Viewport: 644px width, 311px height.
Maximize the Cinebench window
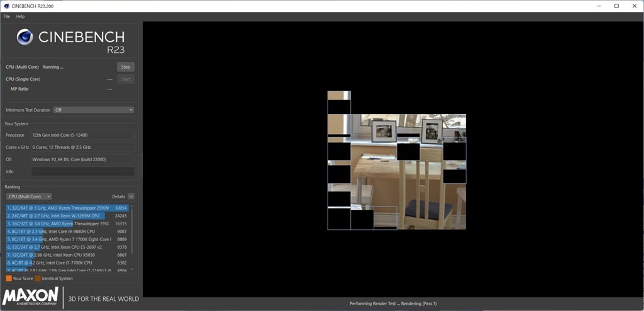616,6
